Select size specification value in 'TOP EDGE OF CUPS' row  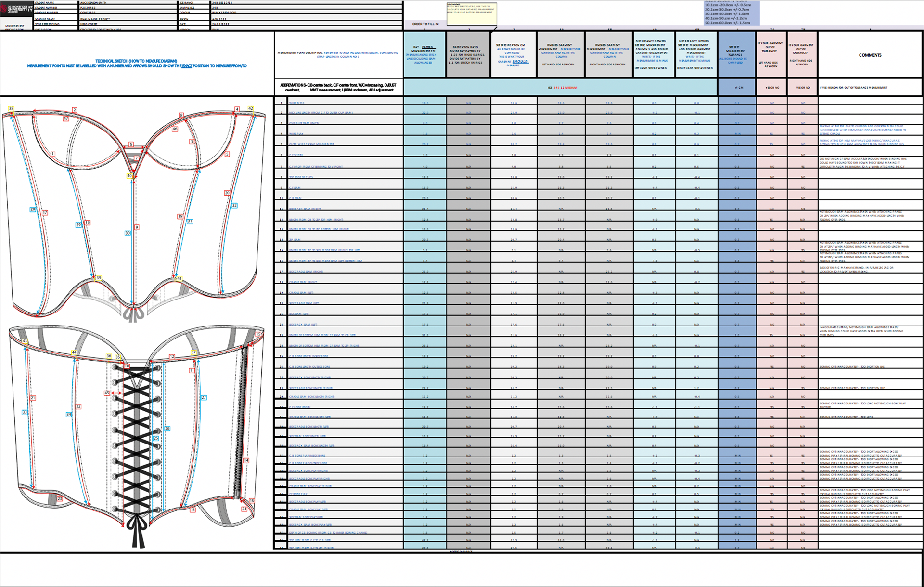pyautogui.click(x=513, y=177)
